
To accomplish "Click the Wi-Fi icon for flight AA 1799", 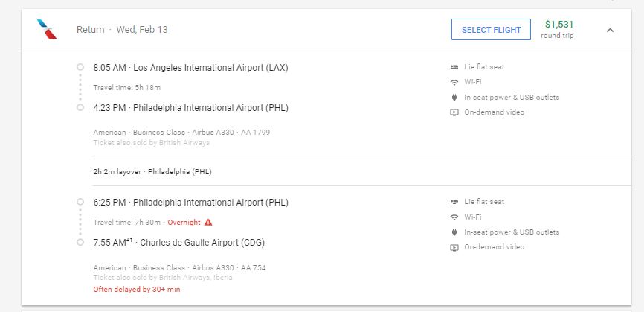I will (x=454, y=82).
